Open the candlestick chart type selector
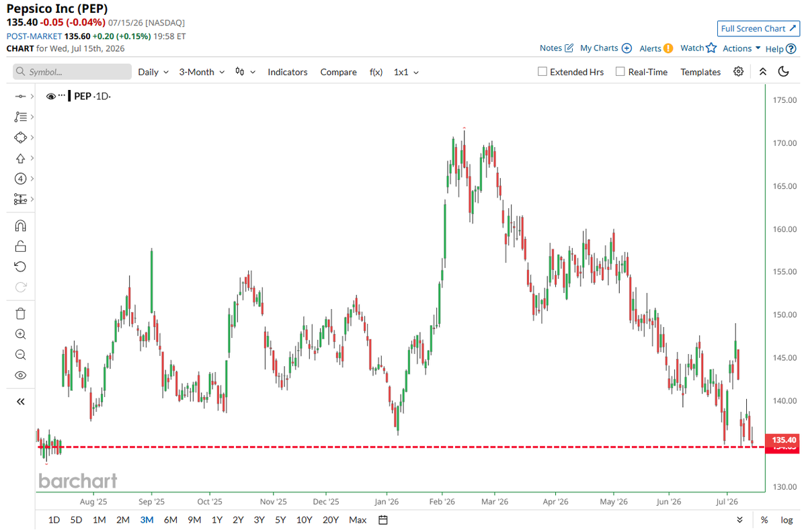Viewport: 806px width, 532px height. coord(245,72)
